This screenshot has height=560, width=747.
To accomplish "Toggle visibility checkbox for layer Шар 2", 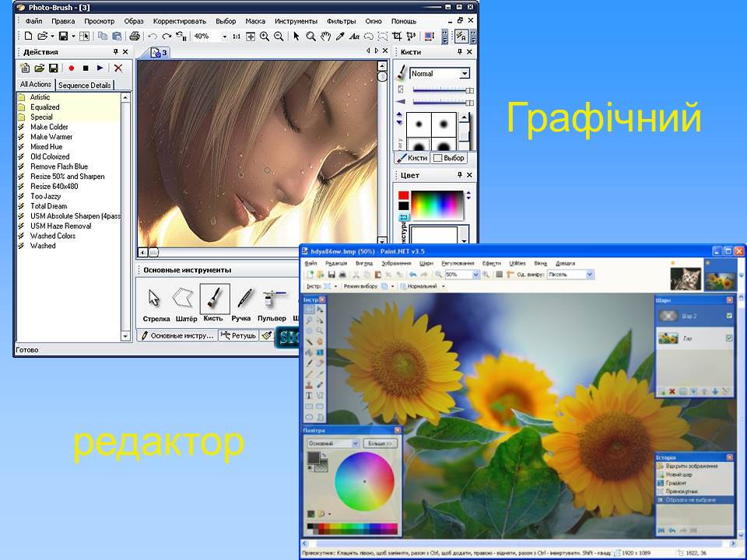I will [x=728, y=315].
